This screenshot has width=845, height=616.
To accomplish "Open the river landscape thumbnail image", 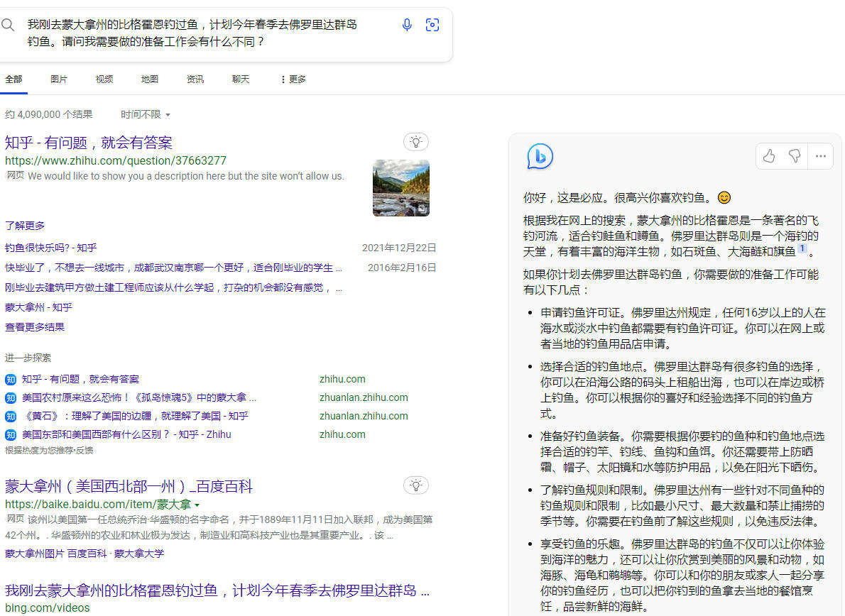I will 401,188.
